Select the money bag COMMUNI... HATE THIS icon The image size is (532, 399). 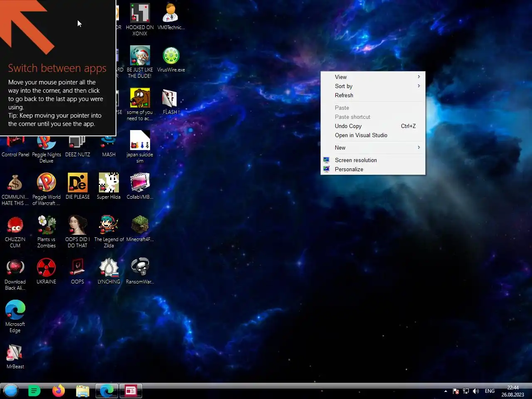click(15, 189)
